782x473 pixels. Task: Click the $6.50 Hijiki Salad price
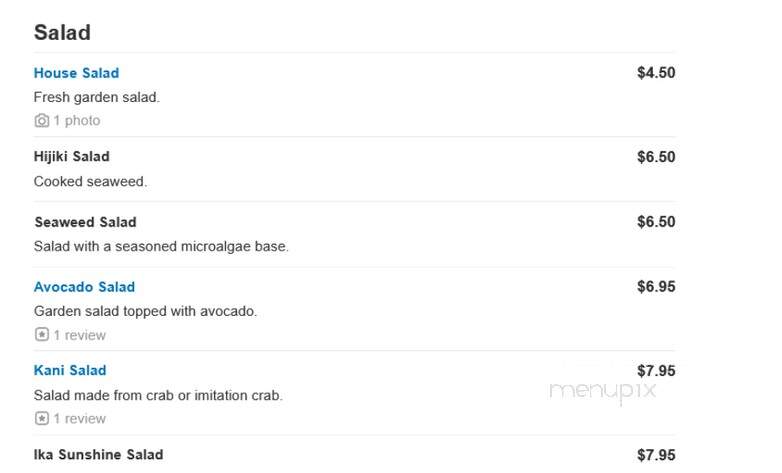tap(656, 157)
